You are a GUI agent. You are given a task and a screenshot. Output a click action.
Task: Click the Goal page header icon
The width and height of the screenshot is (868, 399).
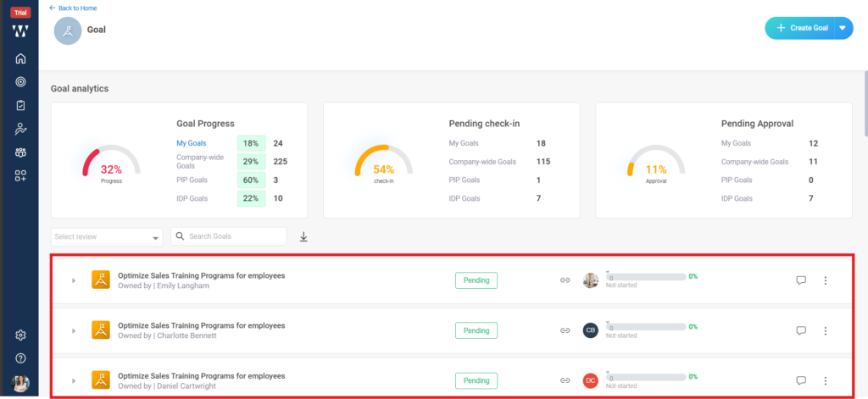click(x=68, y=30)
